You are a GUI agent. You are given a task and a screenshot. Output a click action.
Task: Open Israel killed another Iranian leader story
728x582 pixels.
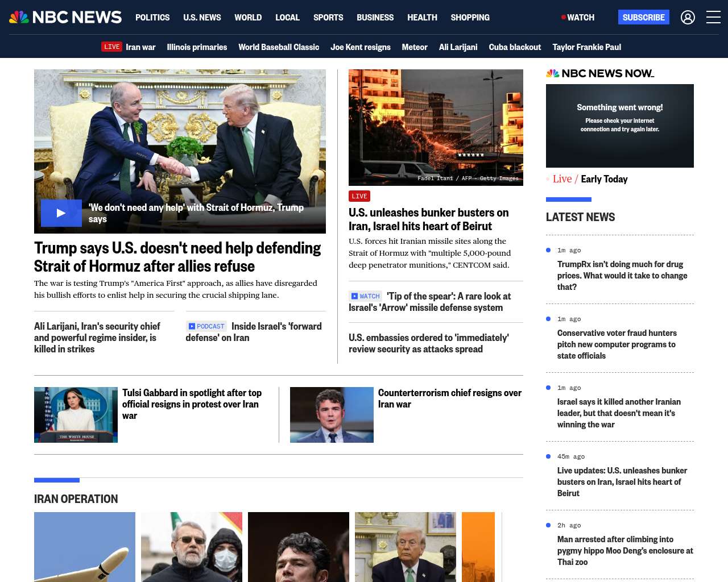coord(619,413)
